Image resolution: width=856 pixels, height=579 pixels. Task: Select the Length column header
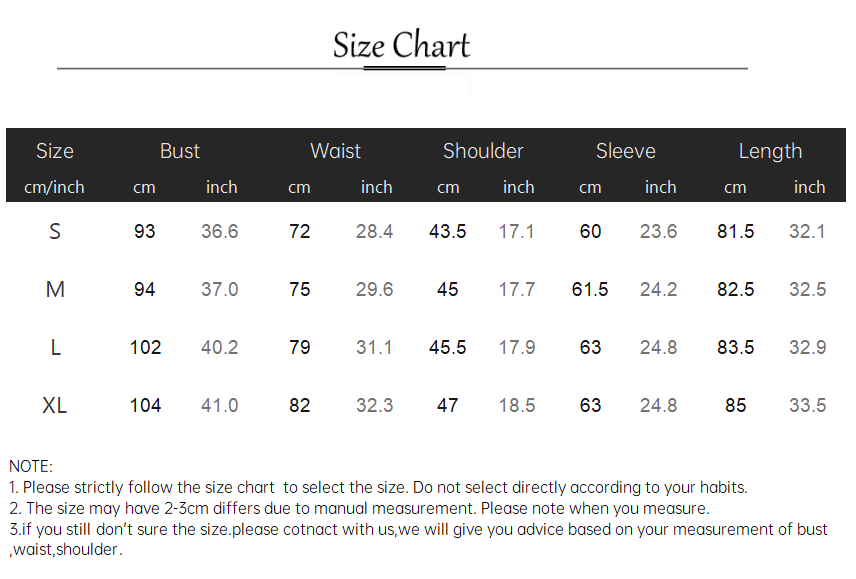[x=770, y=151]
